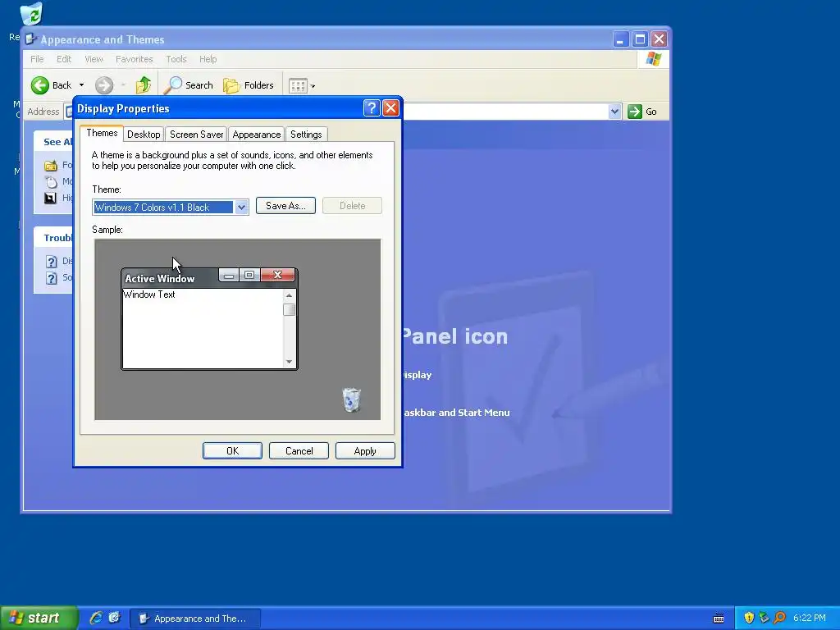The height and width of the screenshot is (630, 840).
Task: Open the Views dropdown button
Action: (302, 85)
